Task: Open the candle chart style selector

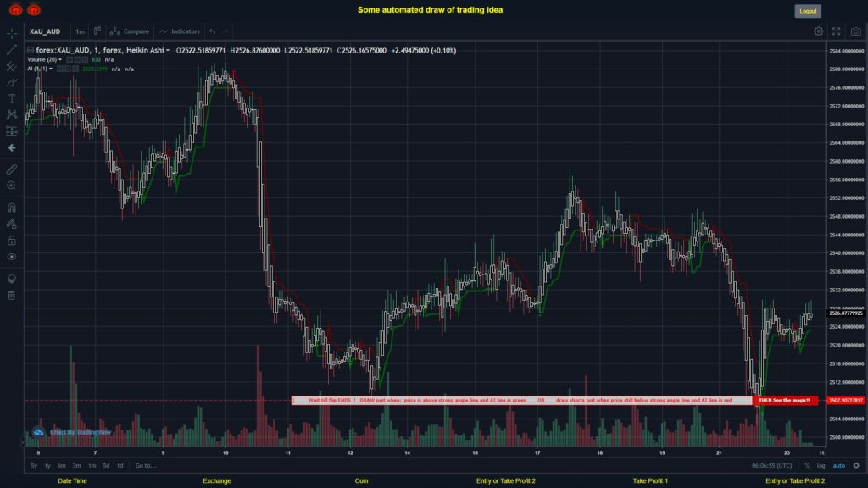Action: click(97, 31)
